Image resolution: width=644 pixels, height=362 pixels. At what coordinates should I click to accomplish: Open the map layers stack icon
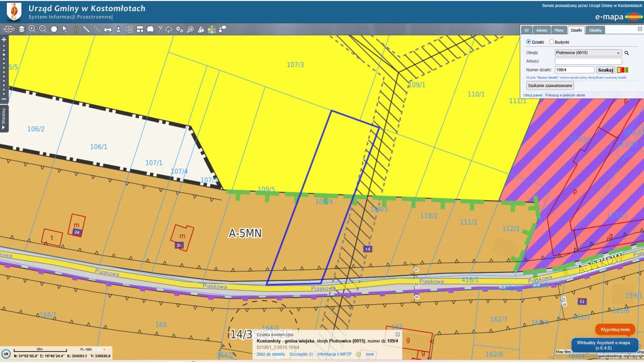pos(22,29)
